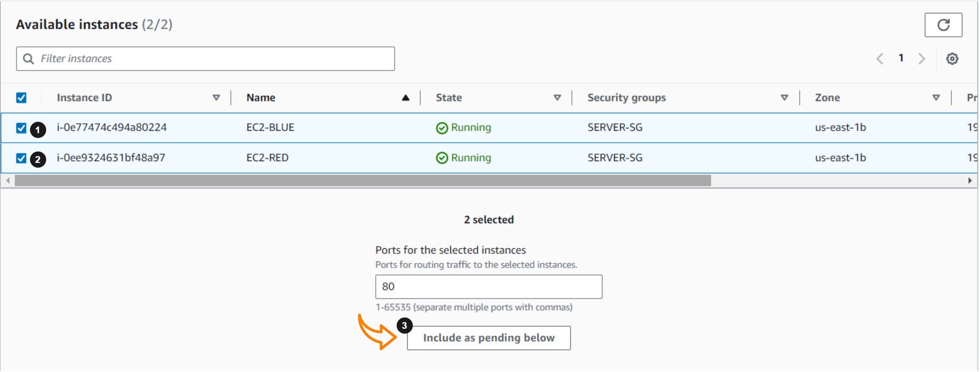The image size is (980, 372).
Task: Toggle the select-all instances checkbox
Action: pos(21,98)
